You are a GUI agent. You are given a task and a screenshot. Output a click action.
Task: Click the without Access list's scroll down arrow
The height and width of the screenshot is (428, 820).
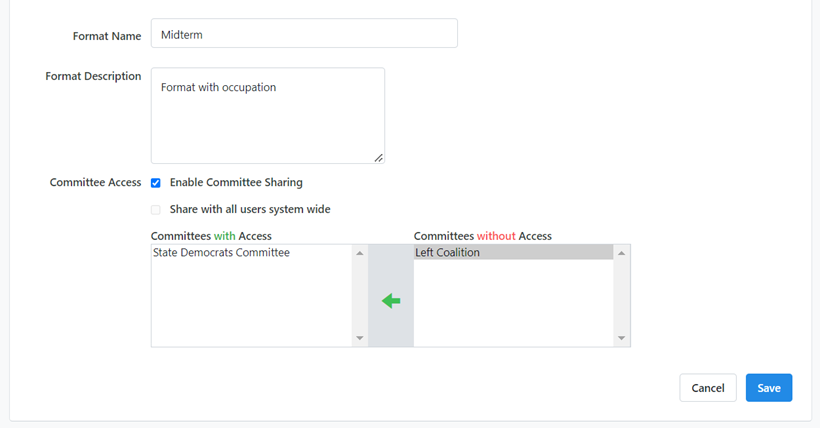[x=622, y=338]
